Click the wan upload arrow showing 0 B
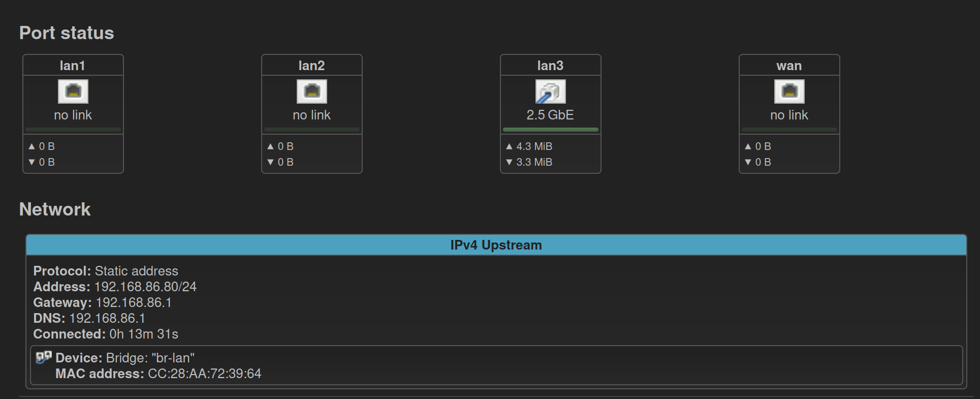 pos(748,146)
